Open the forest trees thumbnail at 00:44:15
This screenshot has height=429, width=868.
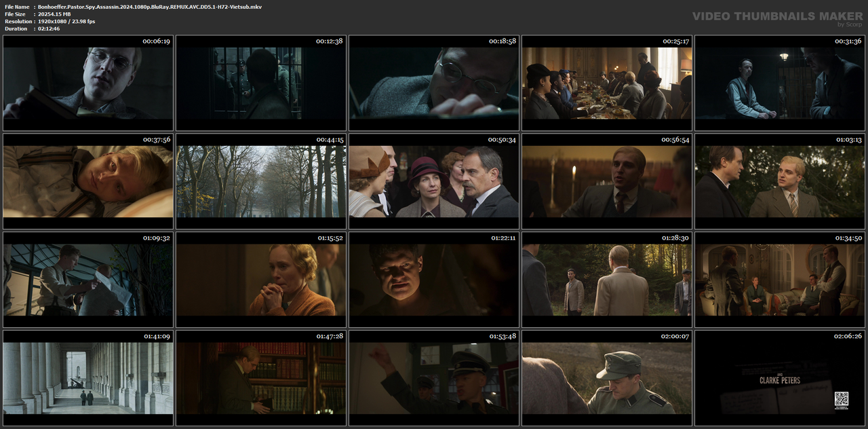click(261, 181)
